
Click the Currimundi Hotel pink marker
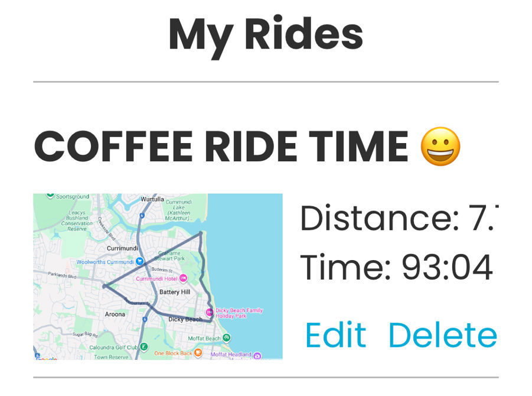182,277
